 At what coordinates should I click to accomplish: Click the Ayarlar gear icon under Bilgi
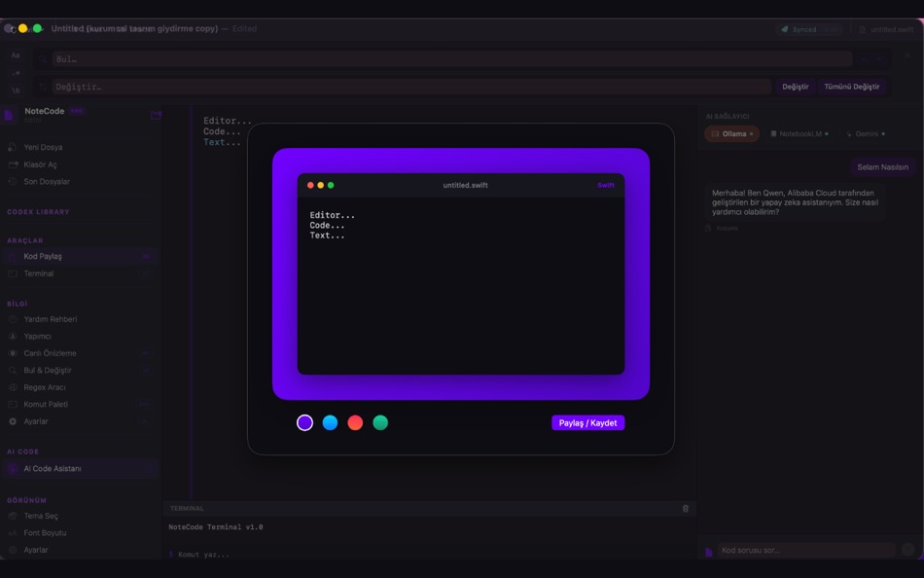pyautogui.click(x=13, y=421)
